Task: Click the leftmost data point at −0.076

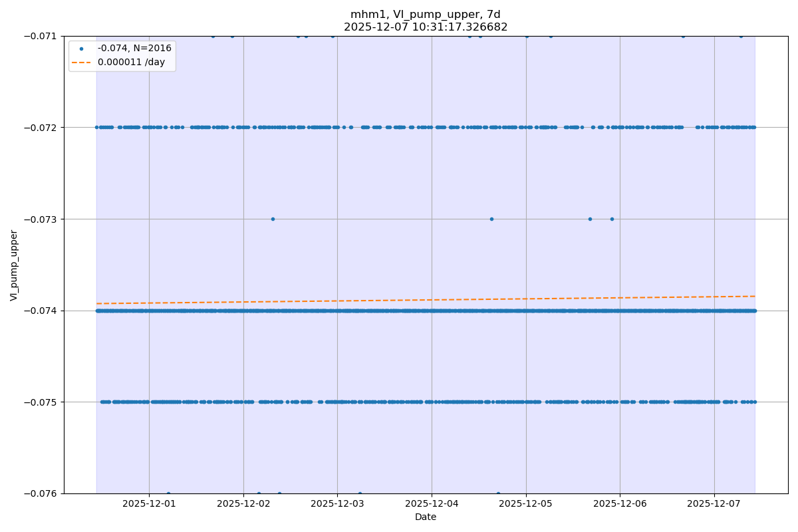Action: point(168,493)
